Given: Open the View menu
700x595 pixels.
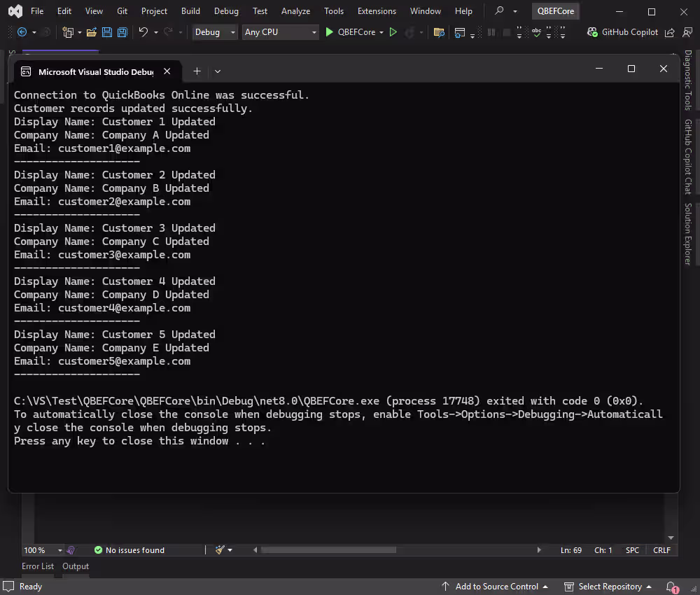Looking at the screenshot, I should 94,11.
